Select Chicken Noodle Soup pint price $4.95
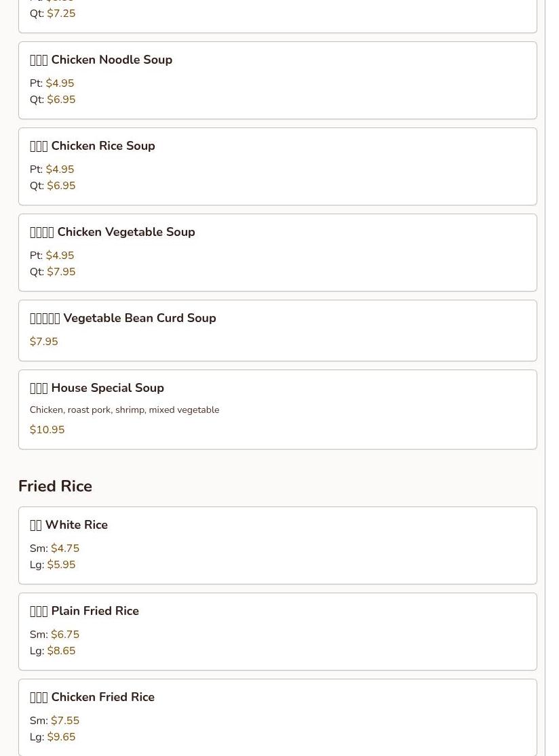This screenshot has width=559, height=756. (x=60, y=83)
